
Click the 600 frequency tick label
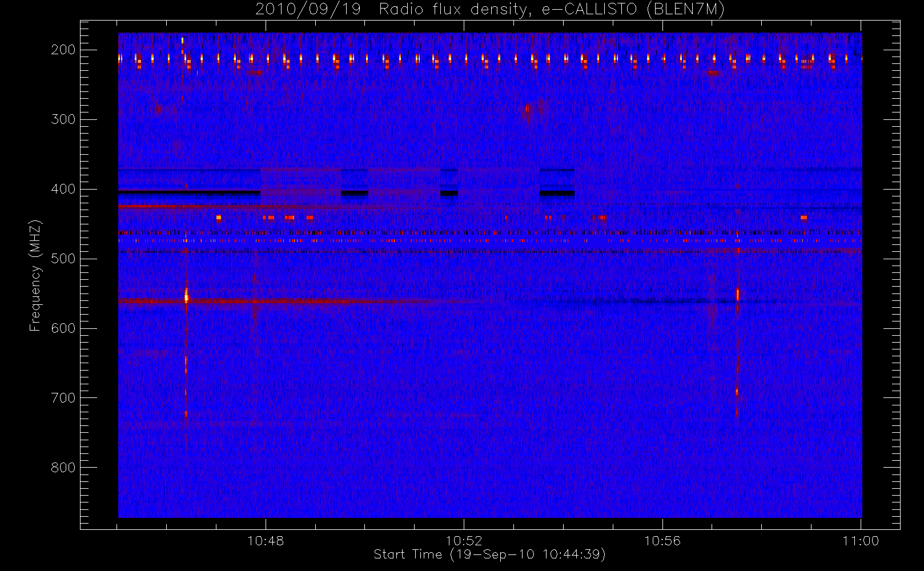coord(63,328)
